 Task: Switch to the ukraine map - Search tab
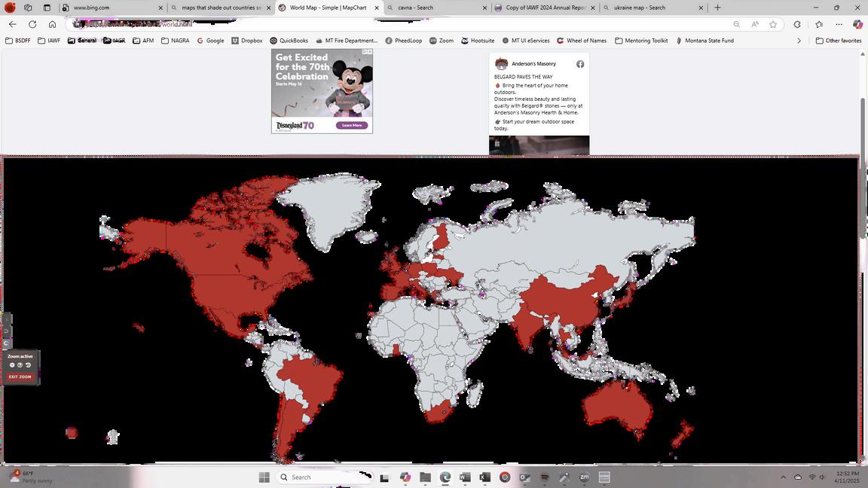point(653,8)
